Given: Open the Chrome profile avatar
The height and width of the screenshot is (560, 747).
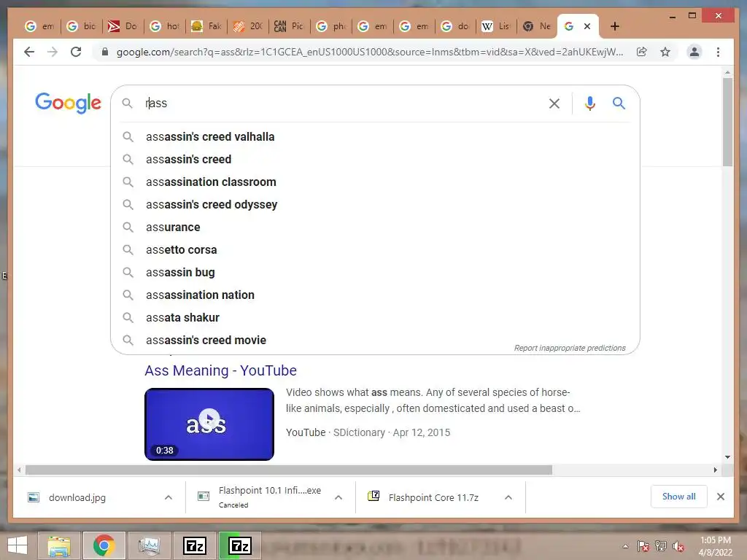Looking at the screenshot, I should click(x=694, y=52).
